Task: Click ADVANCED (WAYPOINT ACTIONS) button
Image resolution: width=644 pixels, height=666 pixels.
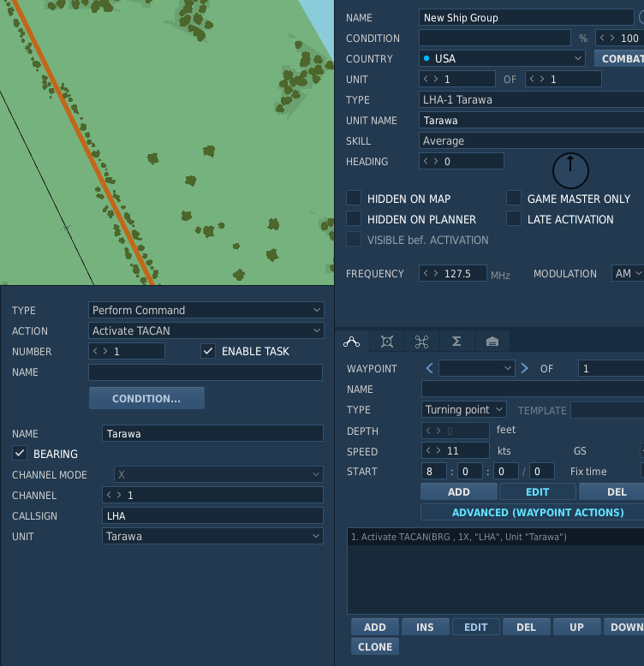Action: [x=537, y=512]
